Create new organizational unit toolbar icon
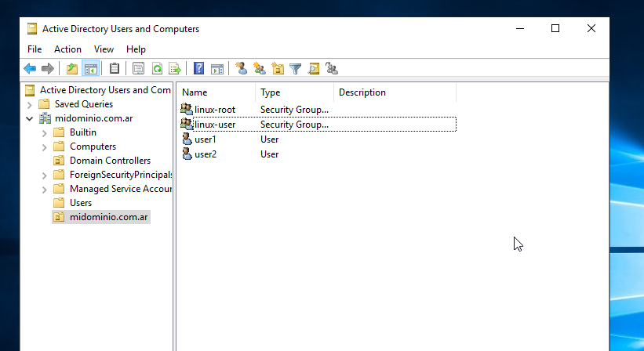Viewport: 644px width, 351px height. click(x=278, y=68)
